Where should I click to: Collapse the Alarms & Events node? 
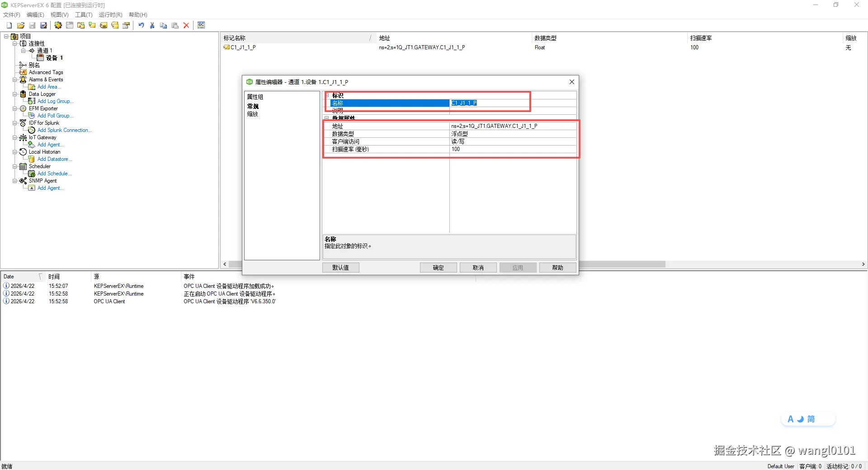coord(15,80)
